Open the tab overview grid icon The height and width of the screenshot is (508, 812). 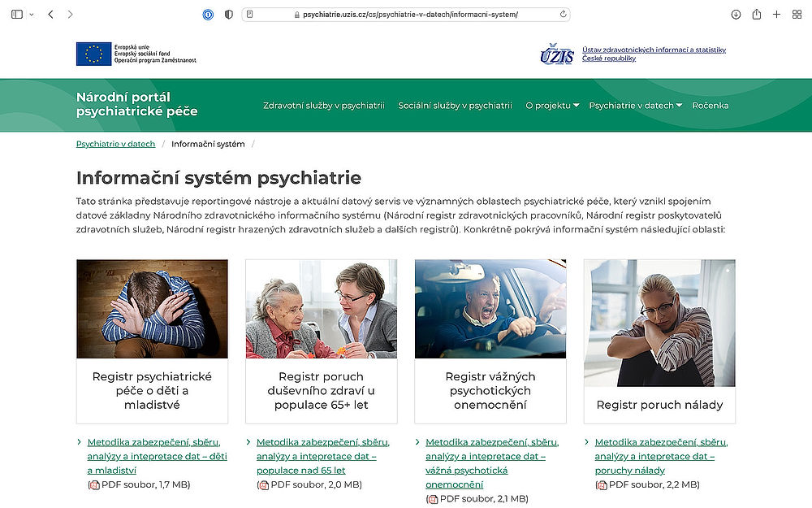click(x=797, y=14)
